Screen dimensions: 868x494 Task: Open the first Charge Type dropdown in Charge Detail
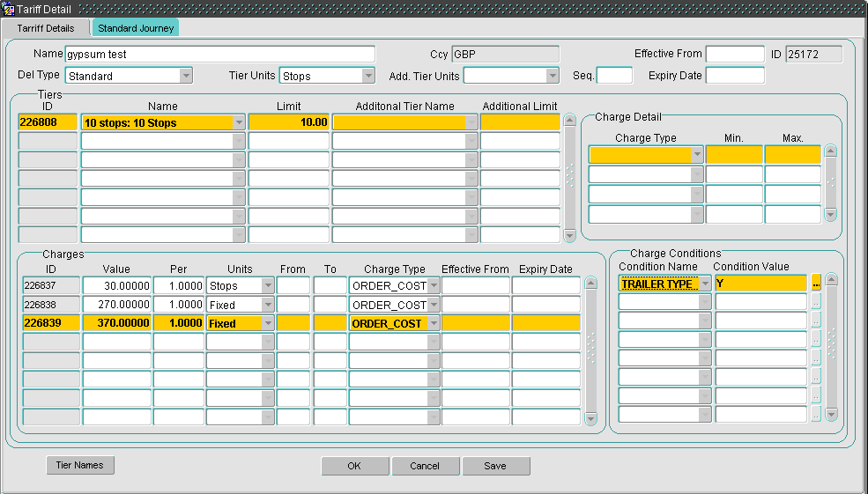click(x=697, y=154)
